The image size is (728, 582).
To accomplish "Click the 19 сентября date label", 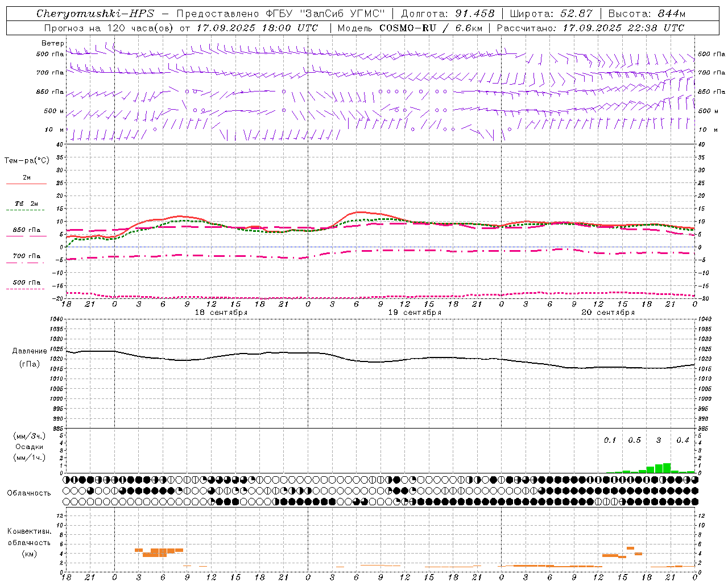I will tap(415, 313).
